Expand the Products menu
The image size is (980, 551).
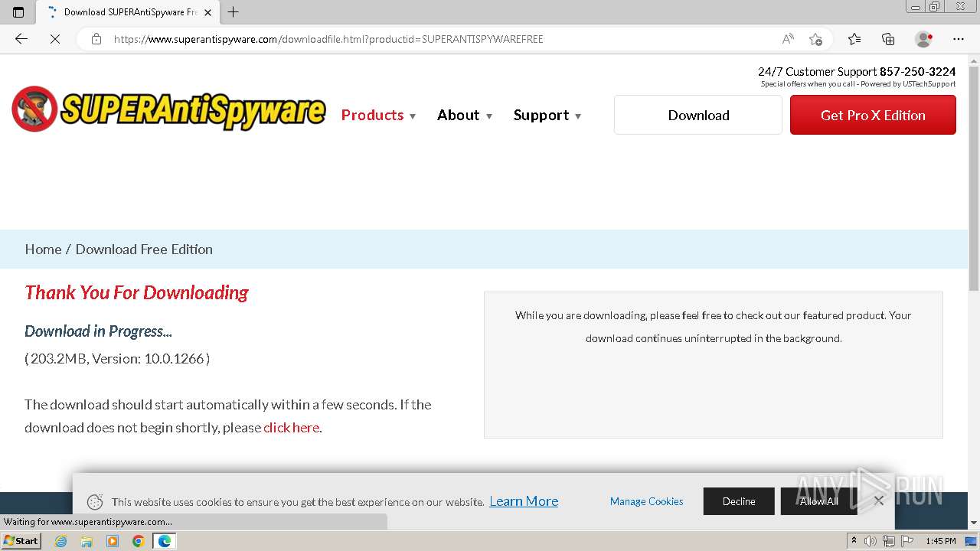378,115
